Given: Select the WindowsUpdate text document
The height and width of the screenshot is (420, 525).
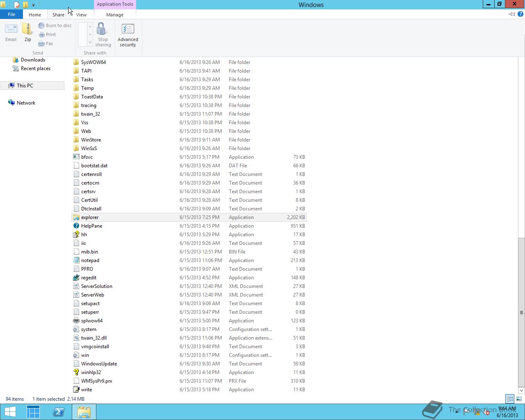Looking at the screenshot, I should (189, 364).
